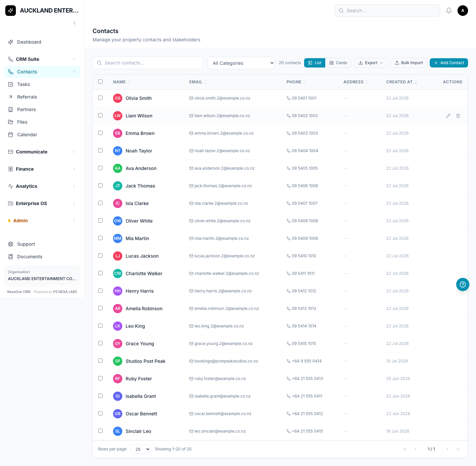
Task: Open Calendar in the sidebar
Action: point(42,135)
